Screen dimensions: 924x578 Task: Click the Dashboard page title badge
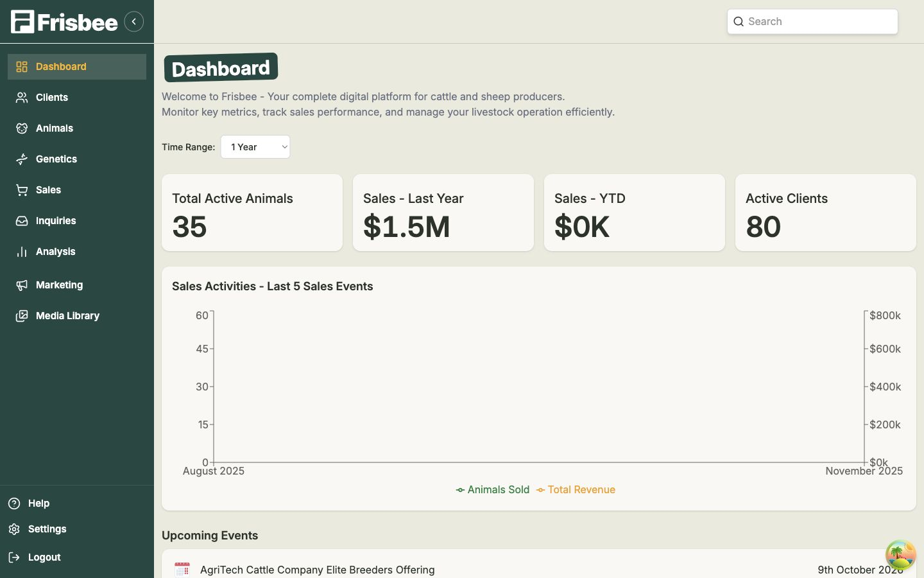(x=221, y=68)
